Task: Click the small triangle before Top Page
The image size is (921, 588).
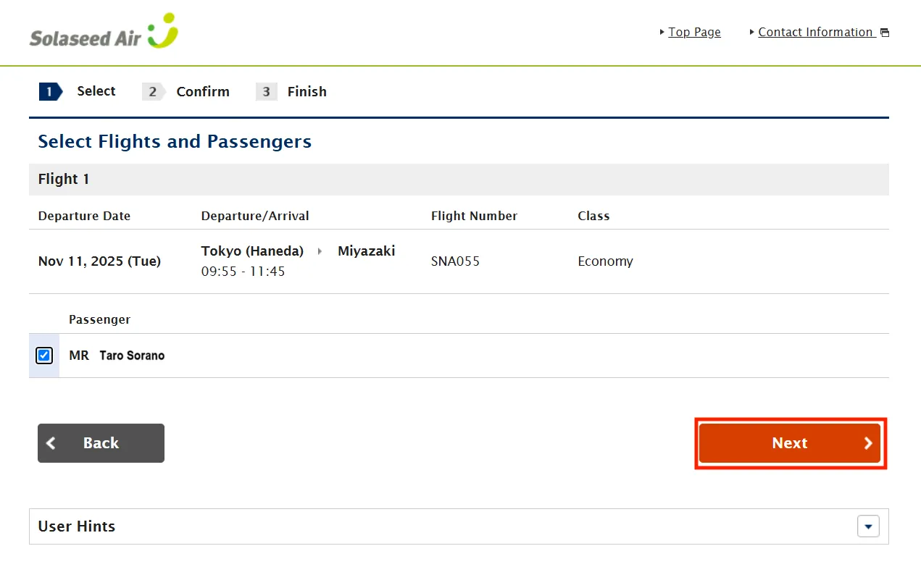Action: point(662,33)
